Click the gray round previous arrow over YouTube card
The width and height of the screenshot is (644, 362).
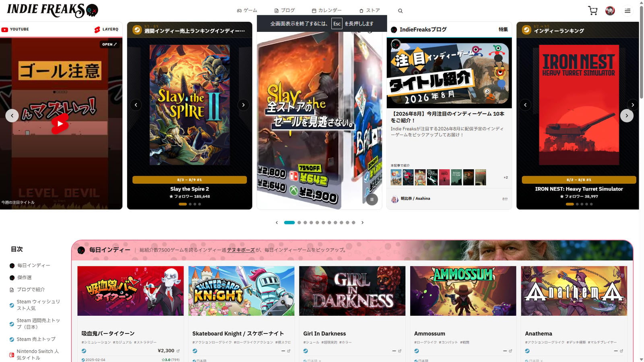pos(12,116)
